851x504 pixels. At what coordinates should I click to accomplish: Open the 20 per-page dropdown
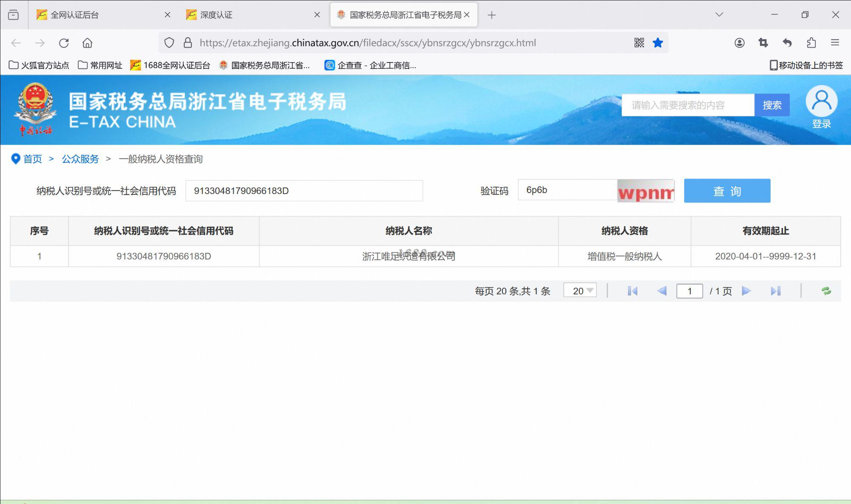click(580, 291)
